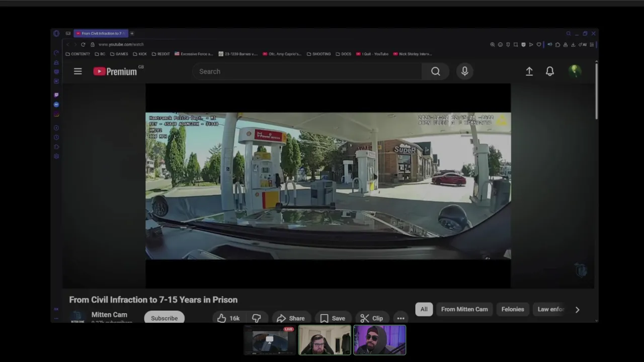Open Instagram in the browser sidebar

pyautogui.click(x=56, y=114)
